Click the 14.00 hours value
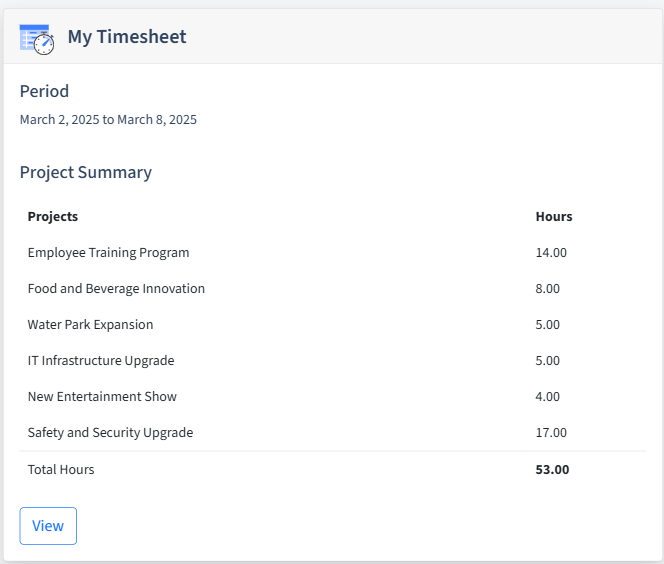The width and height of the screenshot is (664, 564). click(551, 252)
